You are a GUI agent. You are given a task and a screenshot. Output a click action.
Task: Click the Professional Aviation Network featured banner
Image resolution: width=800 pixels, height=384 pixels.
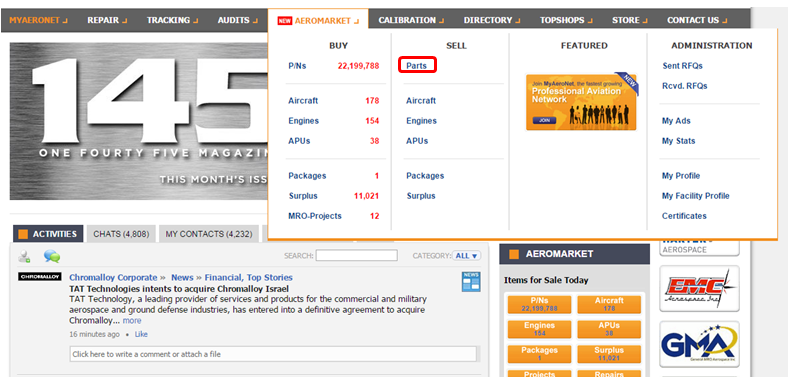(582, 102)
